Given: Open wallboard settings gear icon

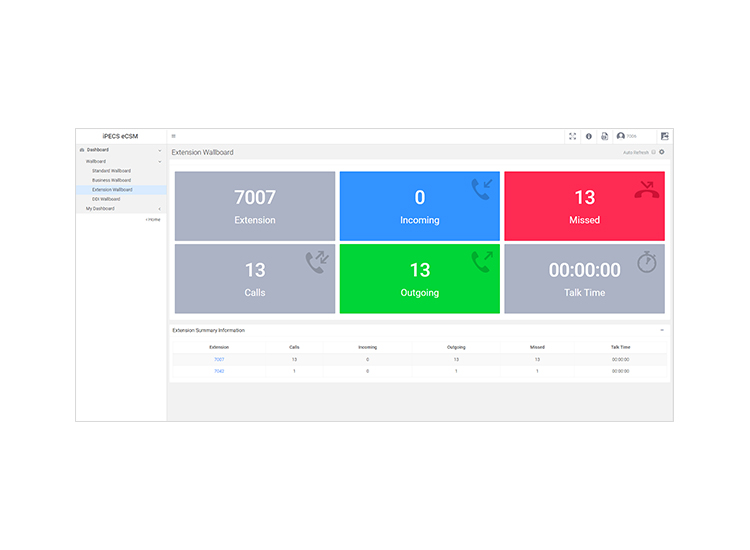Looking at the screenshot, I should (662, 152).
